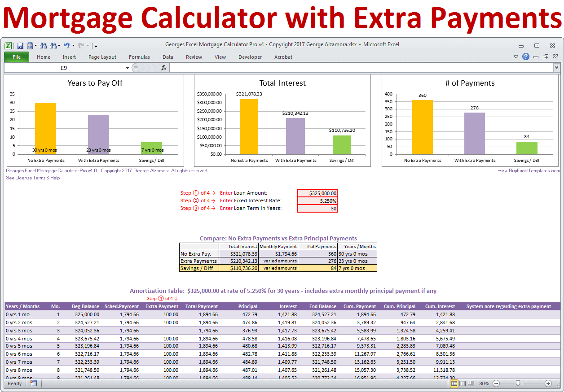Zoom in with the plus icon

pos(548,383)
